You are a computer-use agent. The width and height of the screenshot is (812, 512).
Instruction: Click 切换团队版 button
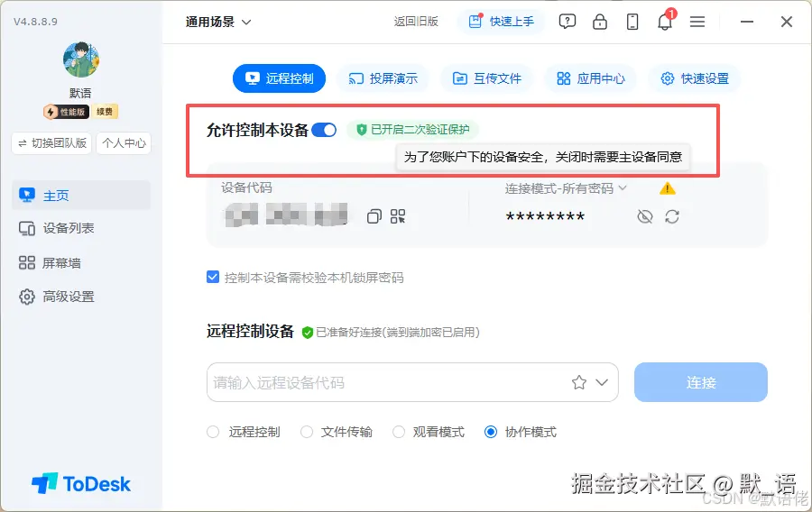click(x=51, y=143)
